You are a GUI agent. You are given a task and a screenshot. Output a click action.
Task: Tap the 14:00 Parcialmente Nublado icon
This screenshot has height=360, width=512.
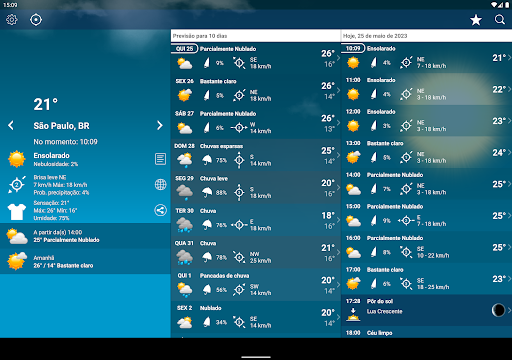click(353, 189)
